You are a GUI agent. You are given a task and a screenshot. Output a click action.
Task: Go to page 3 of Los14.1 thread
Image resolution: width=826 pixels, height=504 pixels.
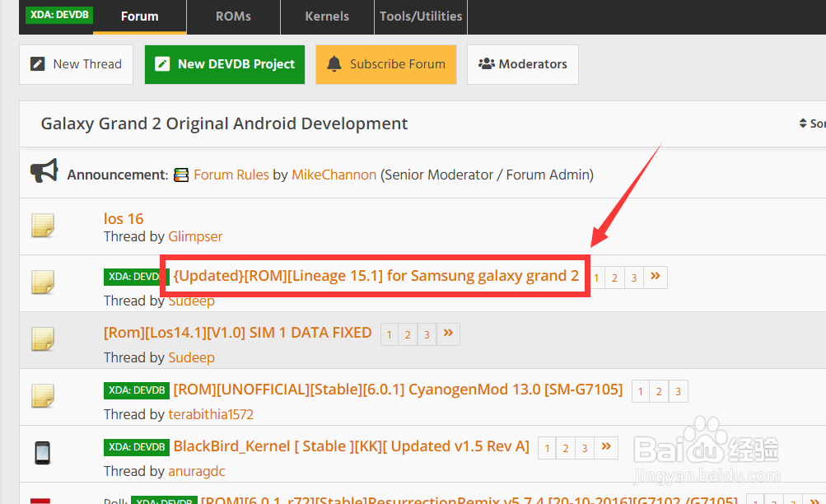[427, 334]
